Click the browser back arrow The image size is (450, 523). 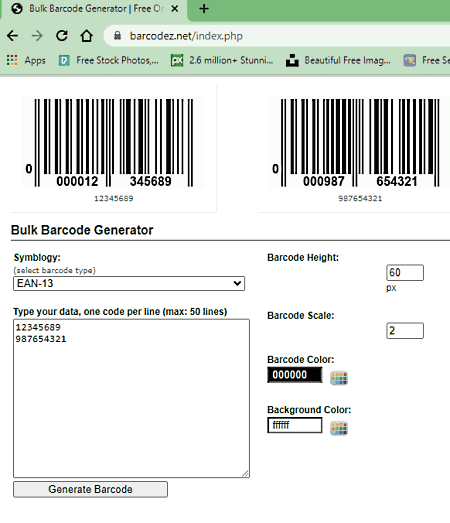13,36
